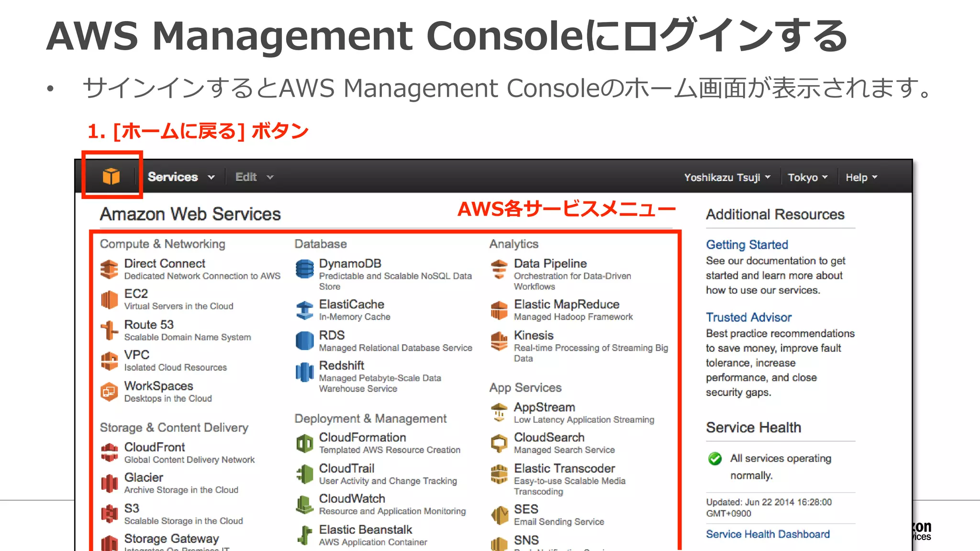Click the Direct Connect service name
This screenshot has height=551, width=980.
165,263
